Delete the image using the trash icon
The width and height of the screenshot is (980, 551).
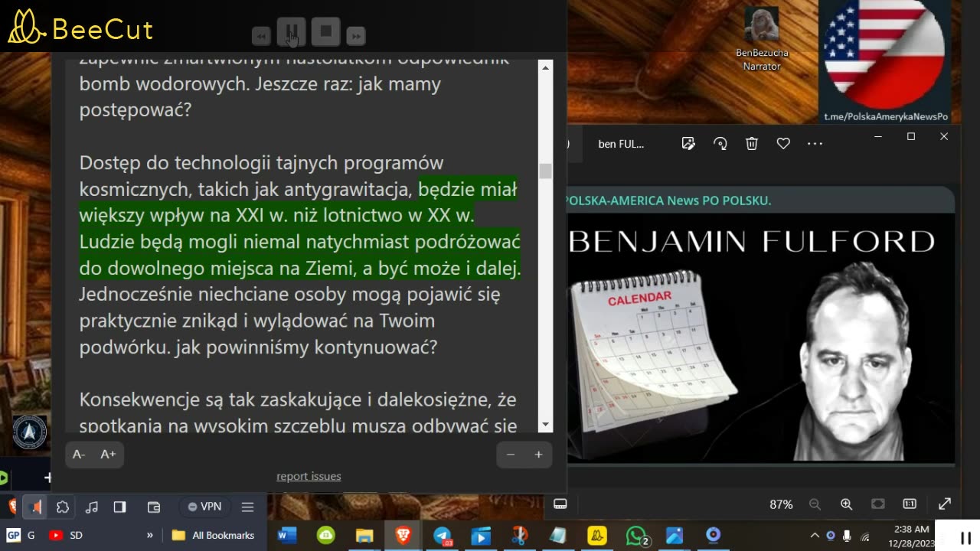click(752, 143)
